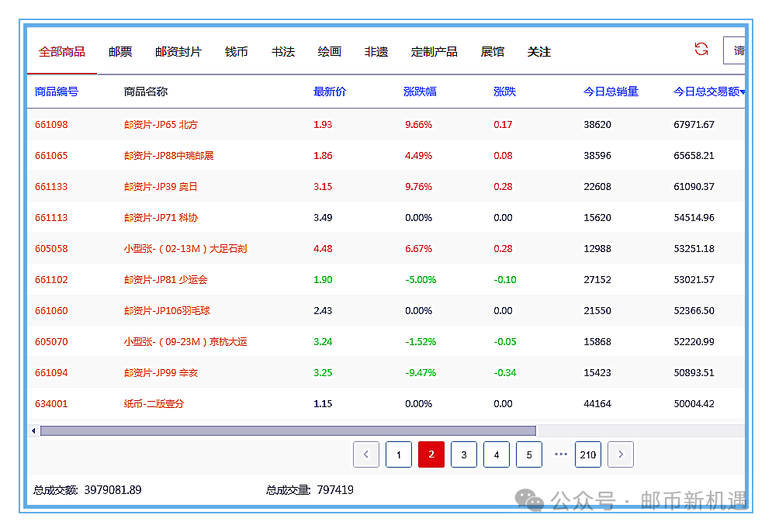Click the pagination ellipsis dots
772x532 pixels.
(561, 454)
